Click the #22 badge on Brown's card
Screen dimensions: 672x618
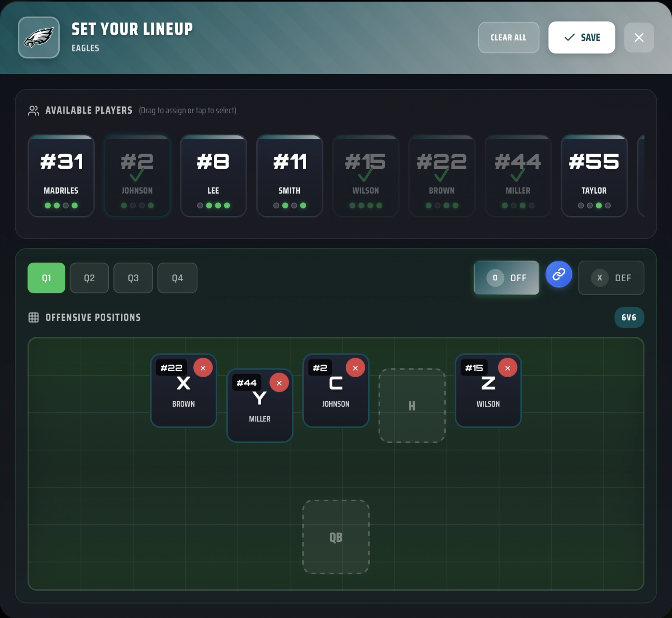171,368
